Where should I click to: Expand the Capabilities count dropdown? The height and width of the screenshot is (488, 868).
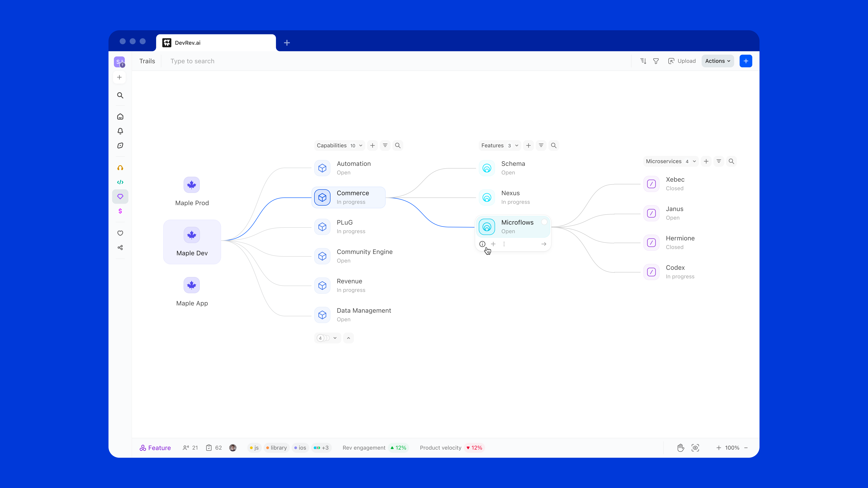[361, 145]
